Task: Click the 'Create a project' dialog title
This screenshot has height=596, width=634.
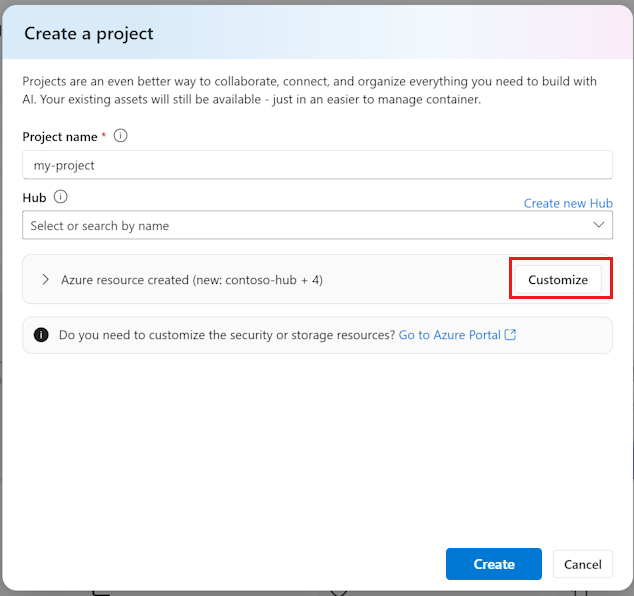Action: [89, 34]
